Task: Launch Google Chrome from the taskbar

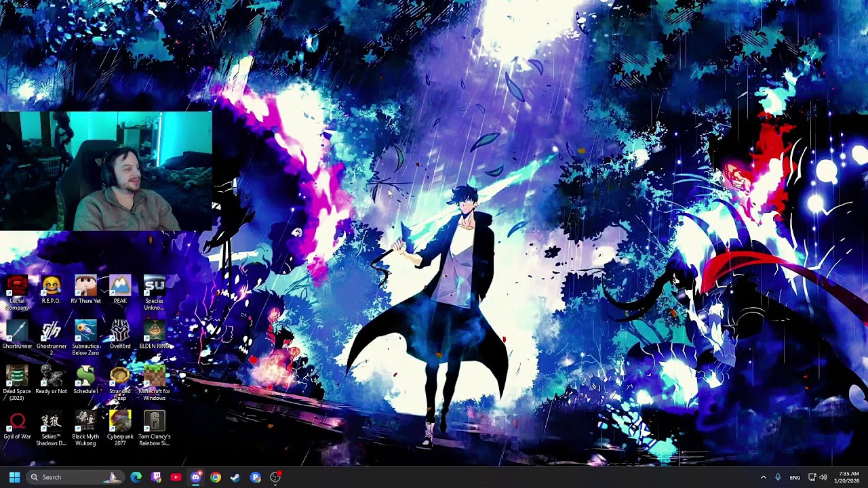Action: pos(216,477)
